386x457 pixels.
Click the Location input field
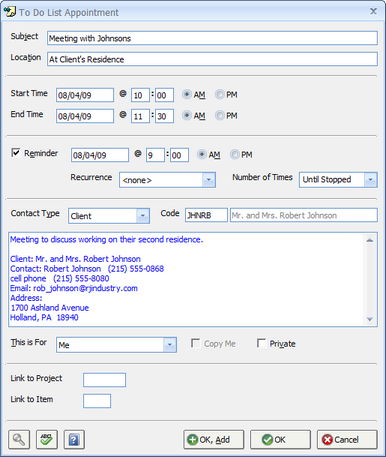tap(212, 59)
